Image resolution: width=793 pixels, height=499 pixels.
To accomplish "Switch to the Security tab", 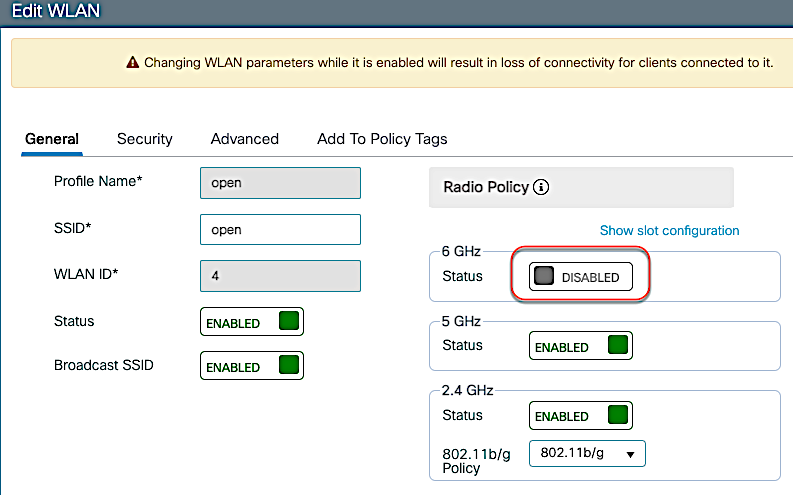I will point(145,139).
